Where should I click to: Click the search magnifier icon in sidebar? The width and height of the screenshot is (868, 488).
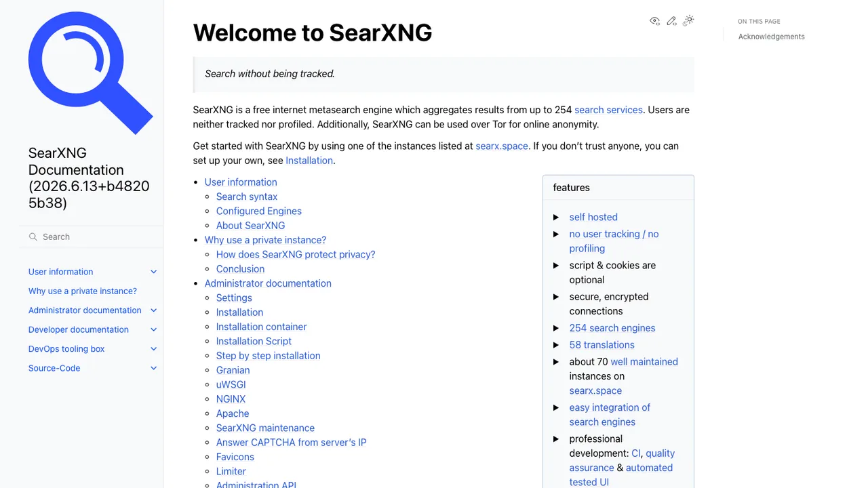tap(33, 237)
